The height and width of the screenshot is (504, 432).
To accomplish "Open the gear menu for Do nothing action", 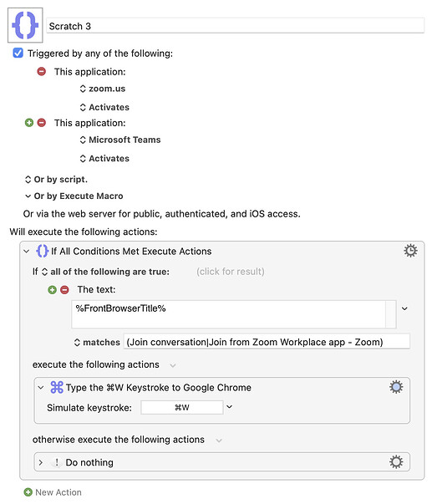I will (396, 462).
